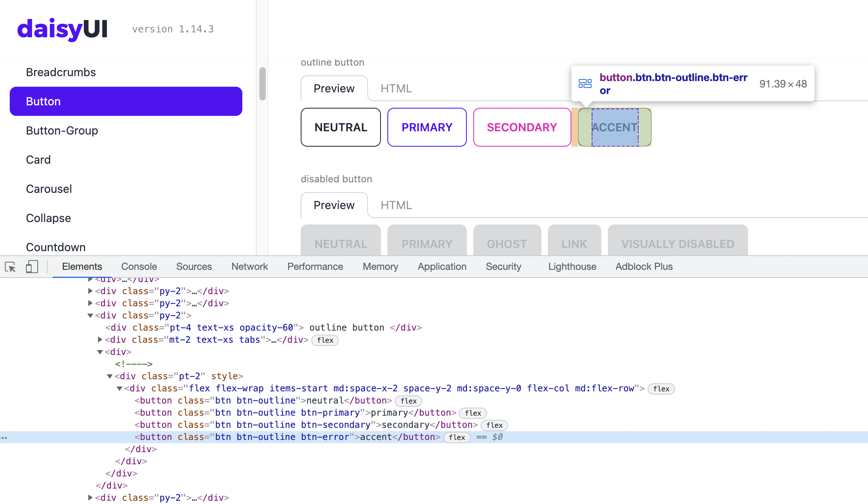868x504 pixels.
Task: Navigate to the Card component page
Action: pyautogui.click(x=38, y=160)
